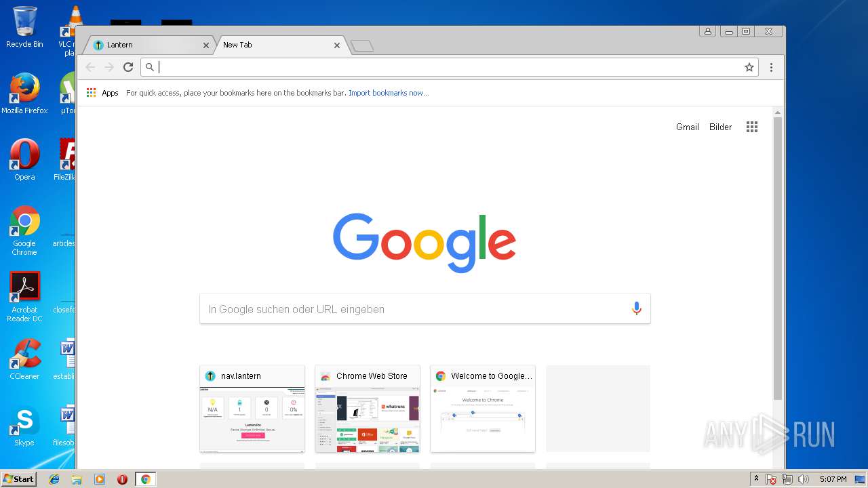The height and width of the screenshot is (488, 868).
Task: Close the New Tab tab
Action: pyautogui.click(x=337, y=45)
